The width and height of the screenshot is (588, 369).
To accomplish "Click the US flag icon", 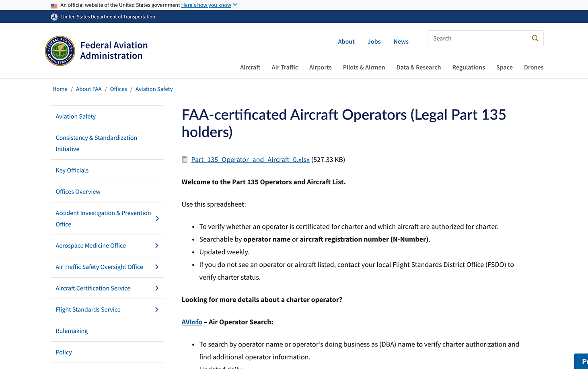I will 54,6.
